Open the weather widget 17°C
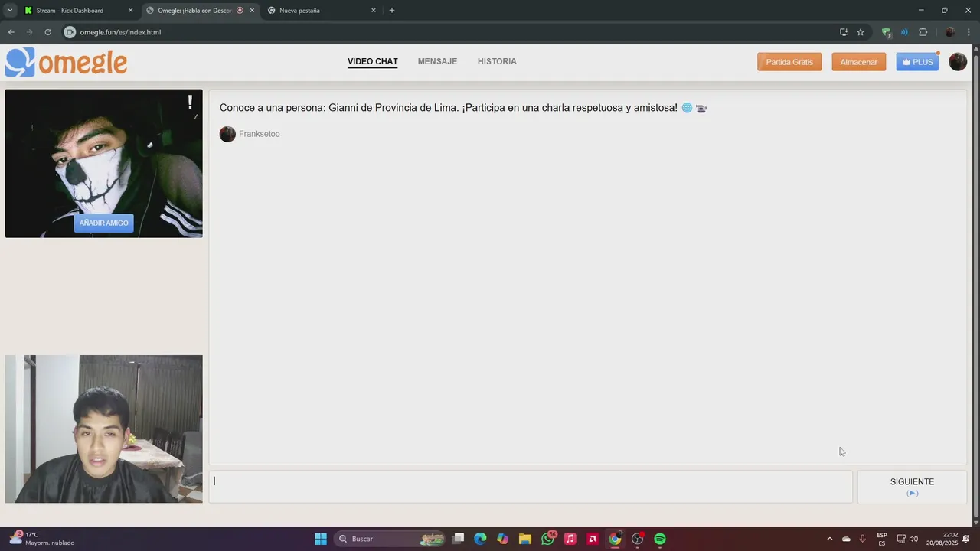 42,539
